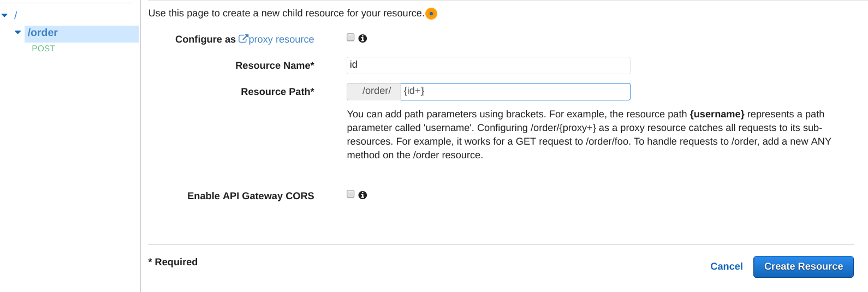Click the Resource Name* label text
Image resolution: width=868 pixels, height=292 pixels.
point(275,65)
